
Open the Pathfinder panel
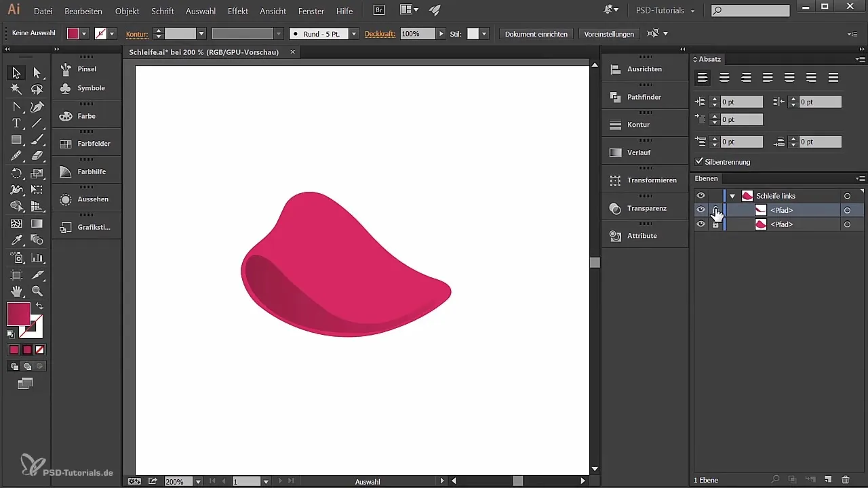(644, 97)
